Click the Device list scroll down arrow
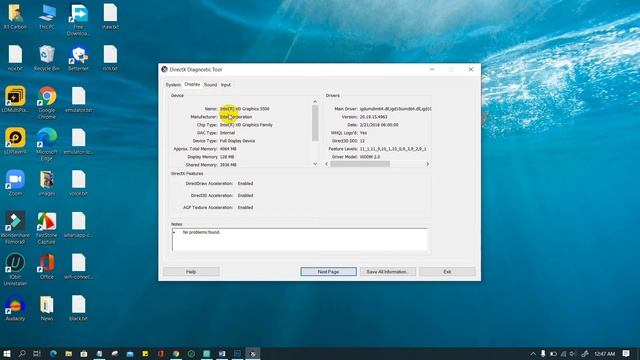640x360 pixels. point(315,164)
